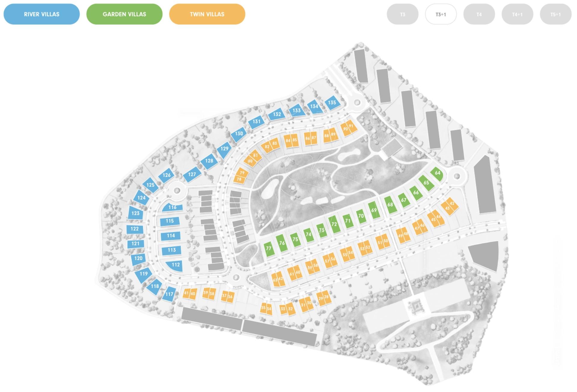Click twin villa plot 42

click(452, 204)
